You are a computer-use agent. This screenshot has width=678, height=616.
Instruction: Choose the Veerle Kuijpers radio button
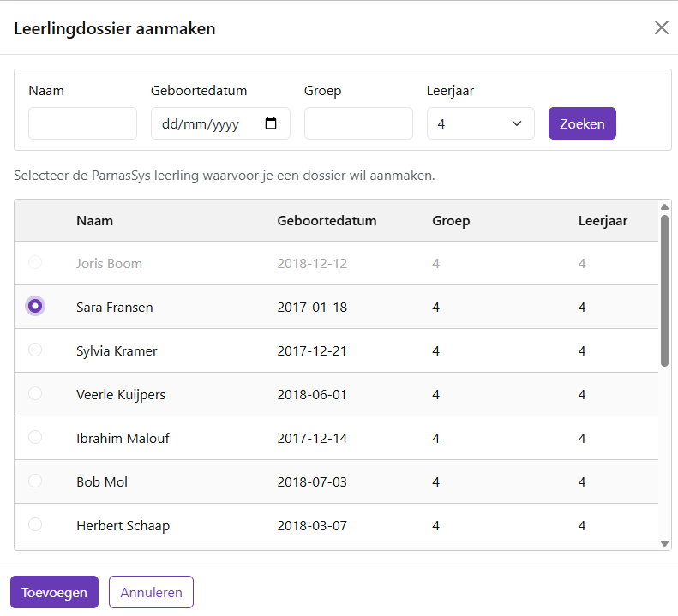click(35, 393)
